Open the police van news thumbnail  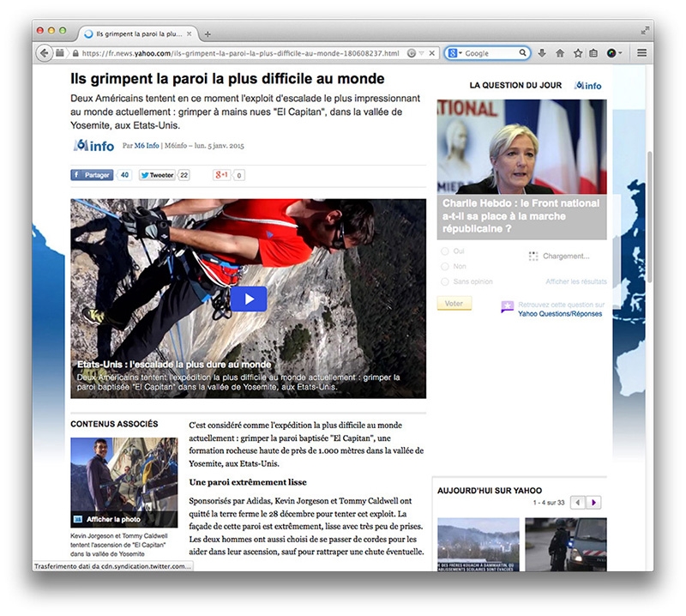point(566,545)
